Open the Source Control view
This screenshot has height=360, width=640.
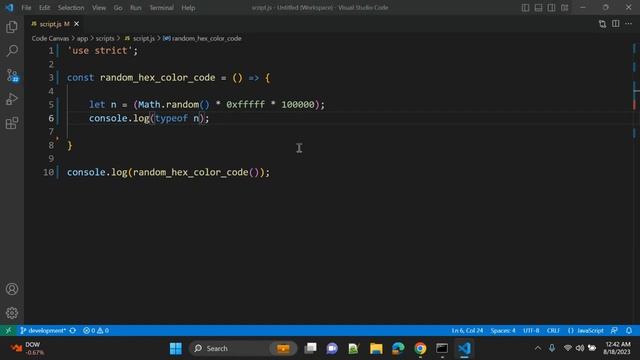12,75
